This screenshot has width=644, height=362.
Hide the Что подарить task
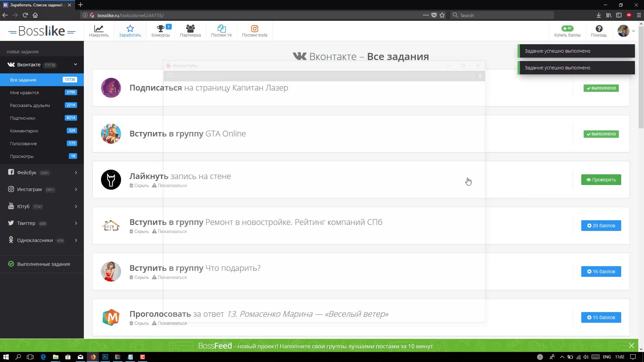point(139,278)
